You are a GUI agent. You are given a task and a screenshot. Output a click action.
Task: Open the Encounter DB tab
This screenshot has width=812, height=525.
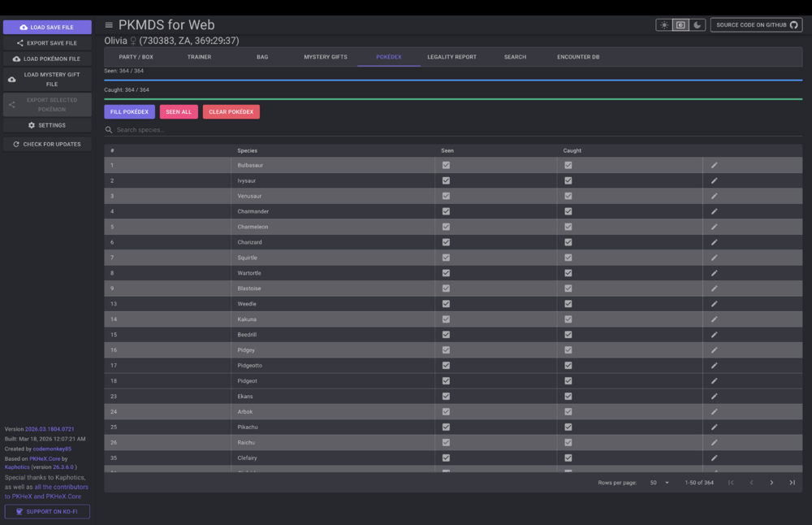coord(578,57)
